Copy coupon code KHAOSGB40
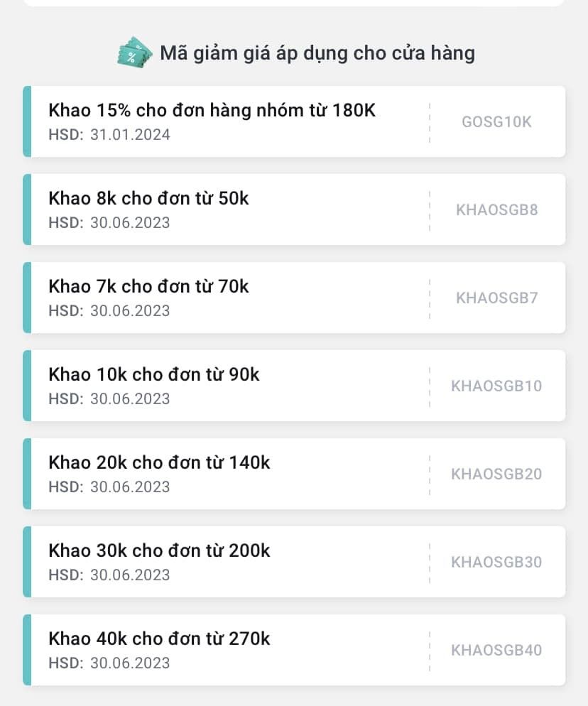Image resolution: width=588 pixels, height=706 pixels. 496,650
